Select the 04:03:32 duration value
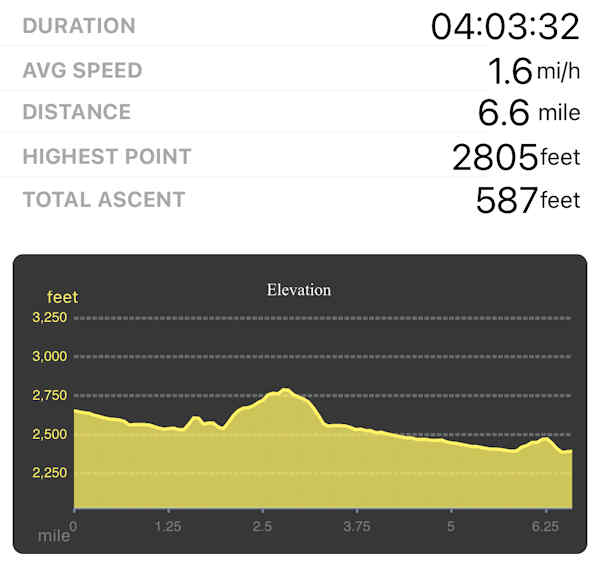Image resolution: width=600 pixels, height=562 pixels. pyautogui.click(x=505, y=27)
